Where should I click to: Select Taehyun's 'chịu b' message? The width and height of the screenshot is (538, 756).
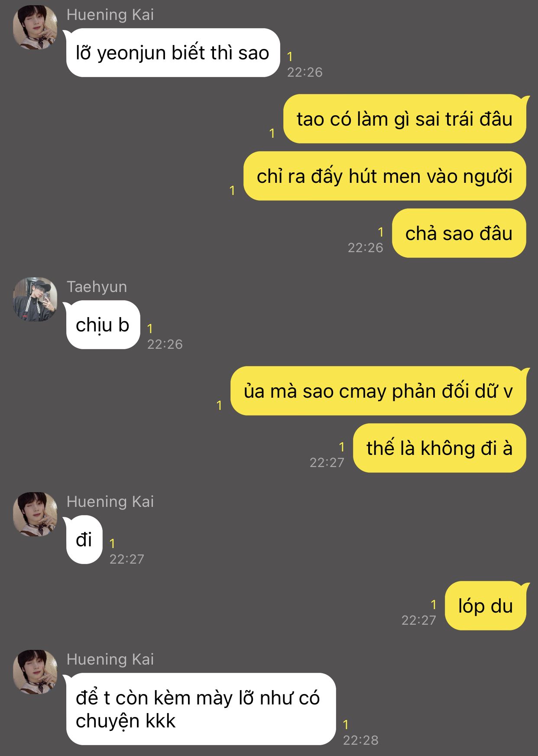tap(103, 325)
